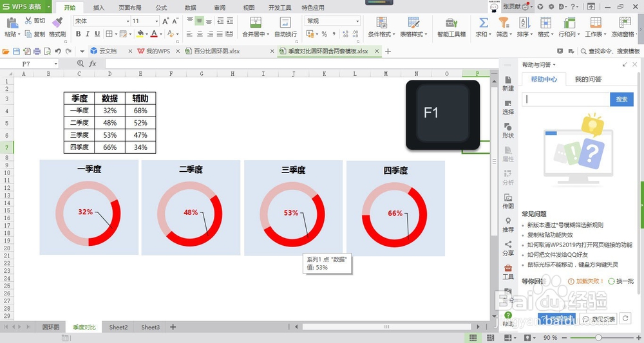Open the Formulas tab 公式
Image resolution: width=644 pixels, height=343 pixels.
point(161,7)
